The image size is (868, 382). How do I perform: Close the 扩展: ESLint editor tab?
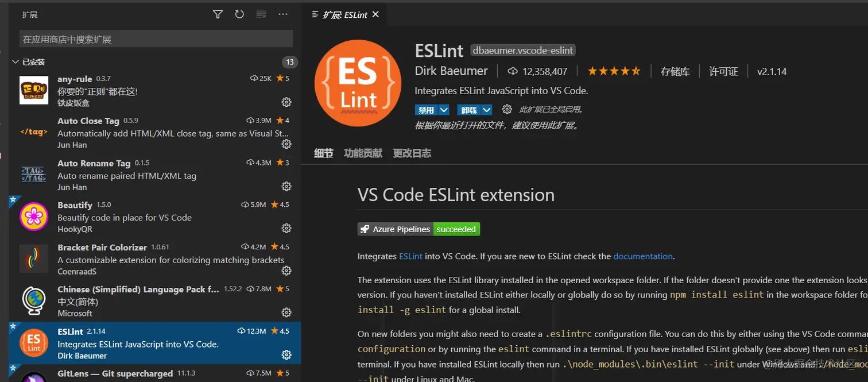point(375,14)
